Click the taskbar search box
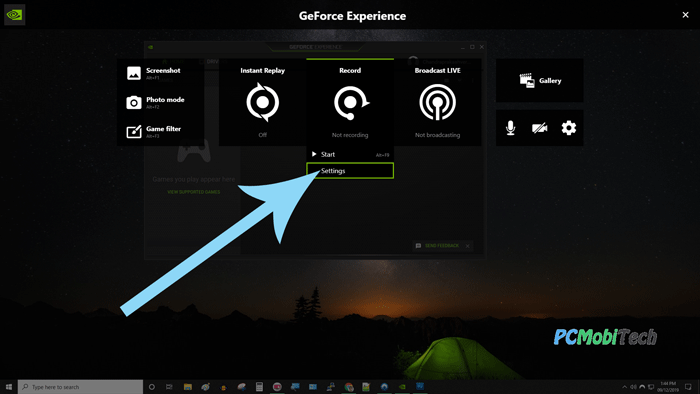Image resolution: width=700 pixels, height=394 pixels. coord(80,386)
